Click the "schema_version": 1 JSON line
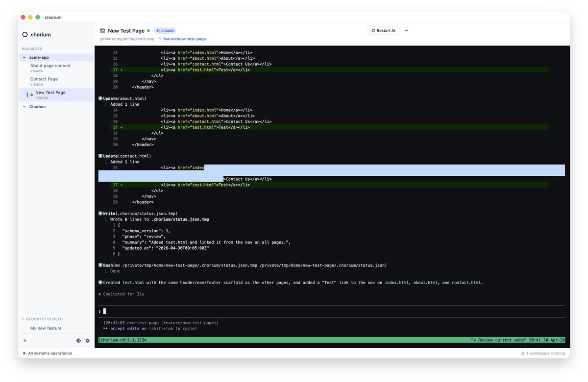588x382 pixels. [147, 231]
